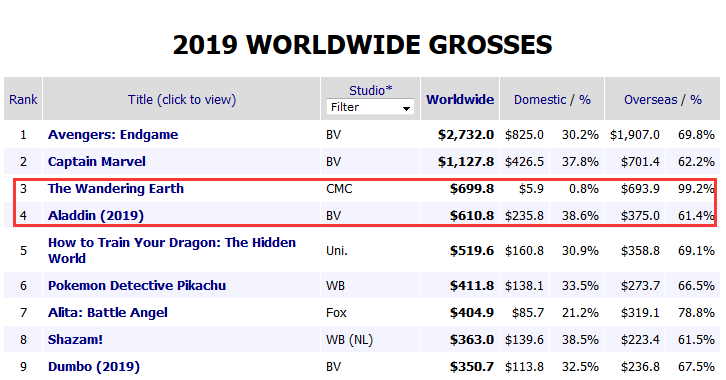Sort by the Worldwide column header
Viewport: 726px width, 380px height.
pyautogui.click(x=460, y=100)
